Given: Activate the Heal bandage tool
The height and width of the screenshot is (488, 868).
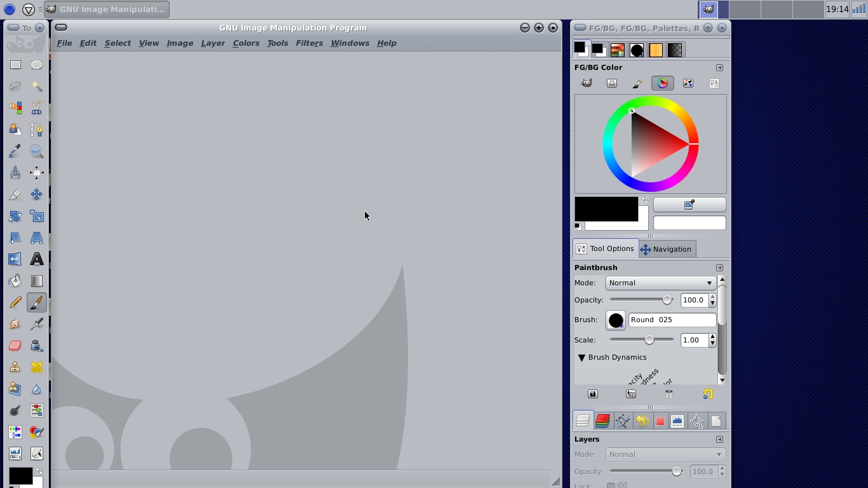Looking at the screenshot, I should (x=37, y=367).
